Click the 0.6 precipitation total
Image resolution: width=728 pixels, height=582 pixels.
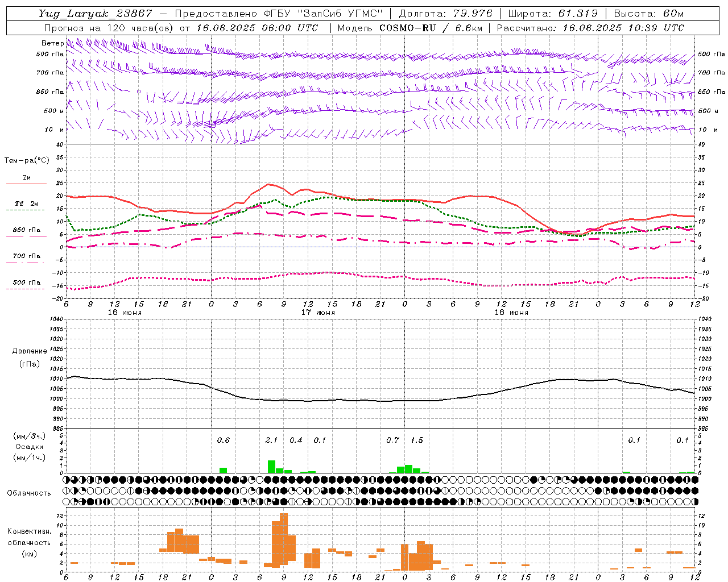click(x=224, y=440)
